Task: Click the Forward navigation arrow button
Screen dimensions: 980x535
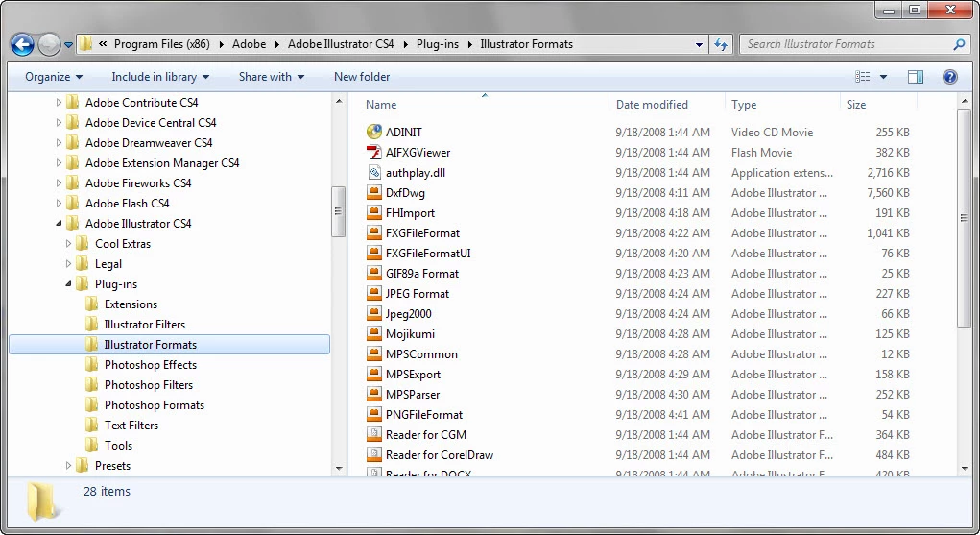Action: click(49, 44)
